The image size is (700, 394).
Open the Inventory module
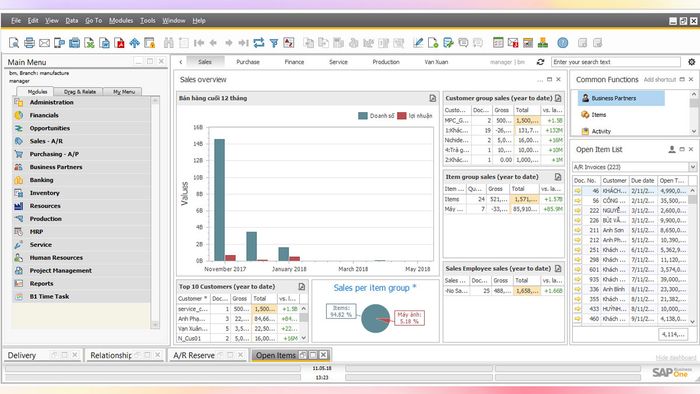pyautogui.click(x=81, y=193)
